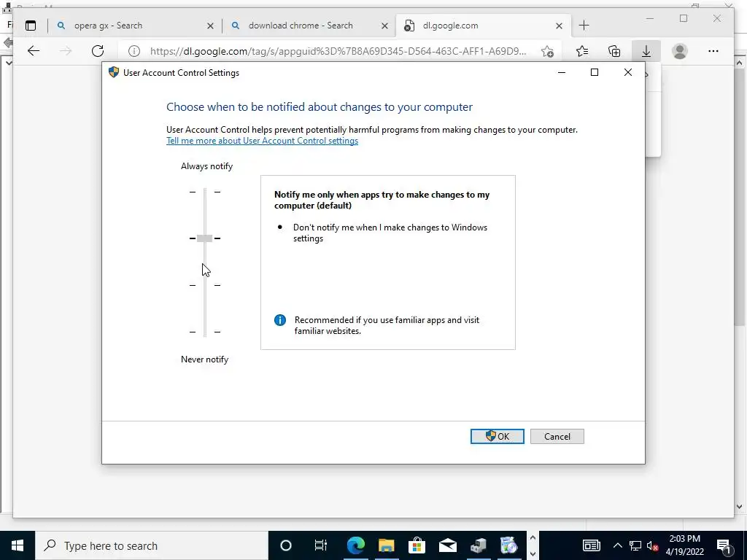
Task: Open File Explorer from the taskbar
Action: point(387,545)
